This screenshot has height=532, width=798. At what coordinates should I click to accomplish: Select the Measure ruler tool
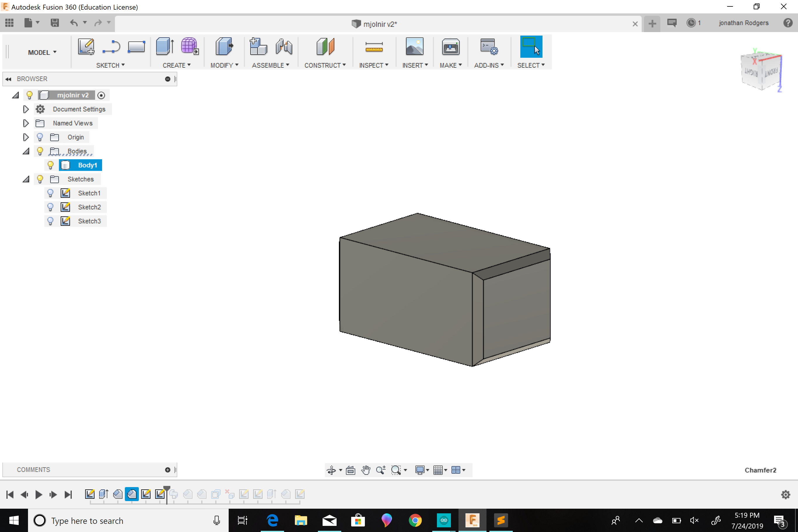click(374, 47)
